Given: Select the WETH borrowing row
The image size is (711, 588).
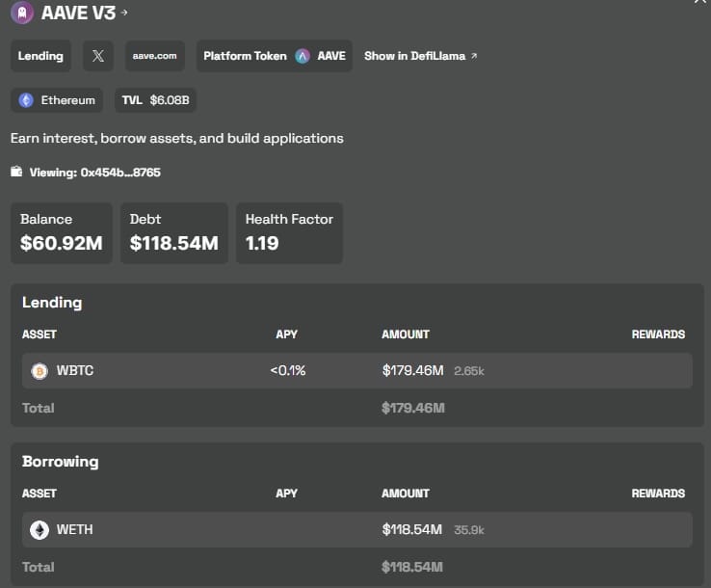Looking at the screenshot, I should tap(355, 529).
